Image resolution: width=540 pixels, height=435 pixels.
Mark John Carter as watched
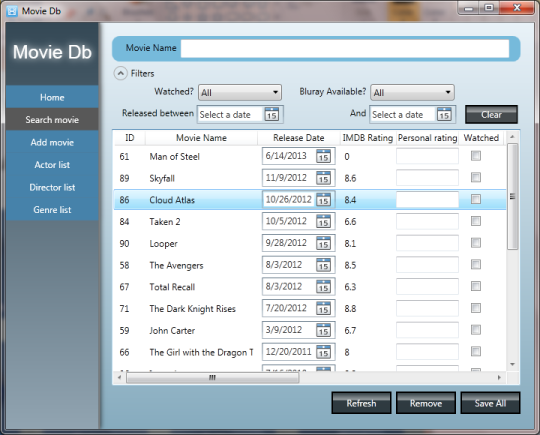[476, 330]
